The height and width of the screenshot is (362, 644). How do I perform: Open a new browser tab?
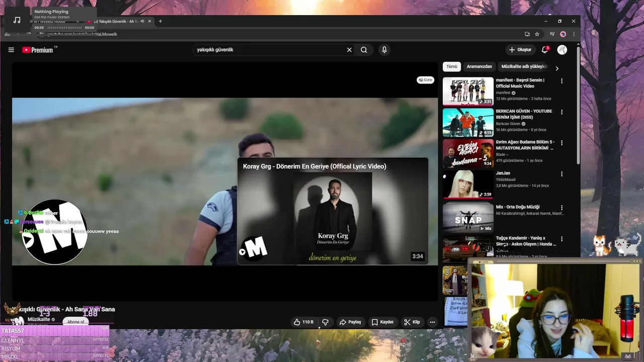pyautogui.click(x=160, y=21)
